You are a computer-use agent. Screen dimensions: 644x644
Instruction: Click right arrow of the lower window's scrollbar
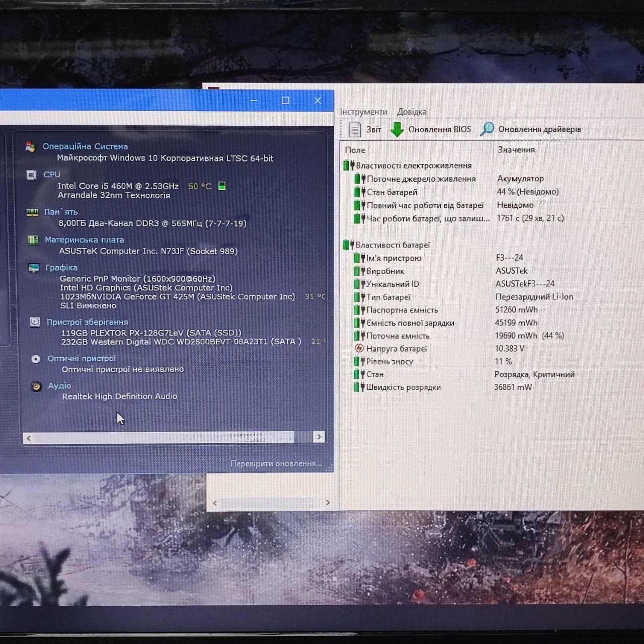click(328, 502)
